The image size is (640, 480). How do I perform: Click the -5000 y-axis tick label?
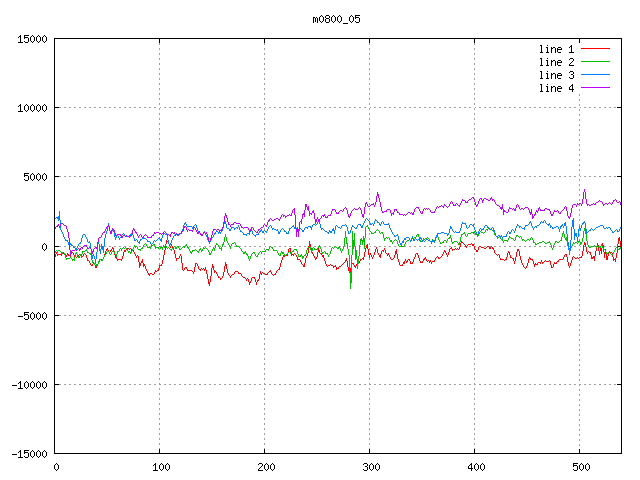point(32,315)
